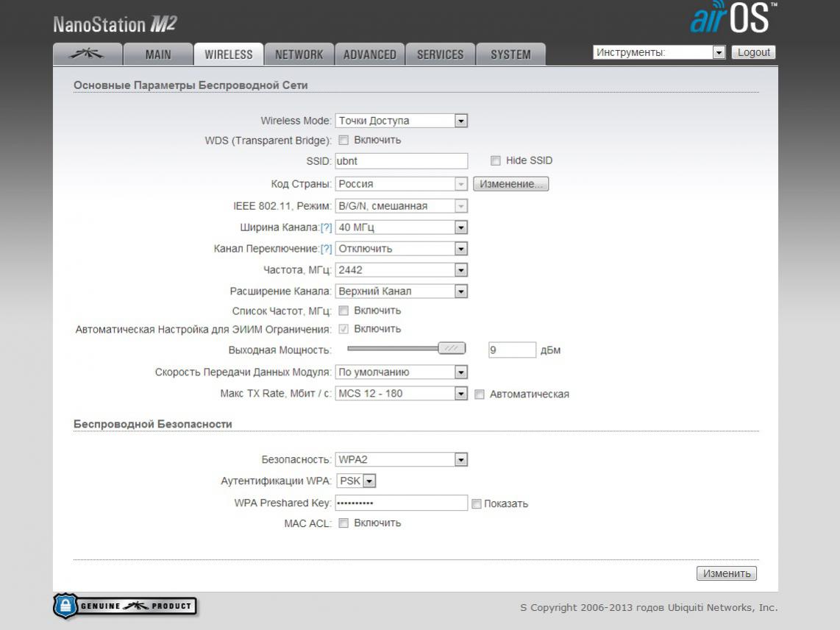Image resolution: width=840 pixels, height=630 pixels.
Task: Click the NanoStation M2 logo
Action: tap(115, 24)
